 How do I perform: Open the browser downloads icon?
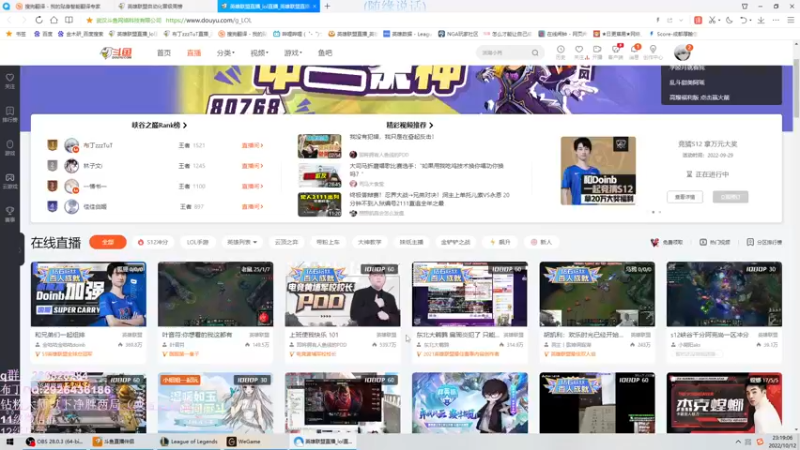761,20
